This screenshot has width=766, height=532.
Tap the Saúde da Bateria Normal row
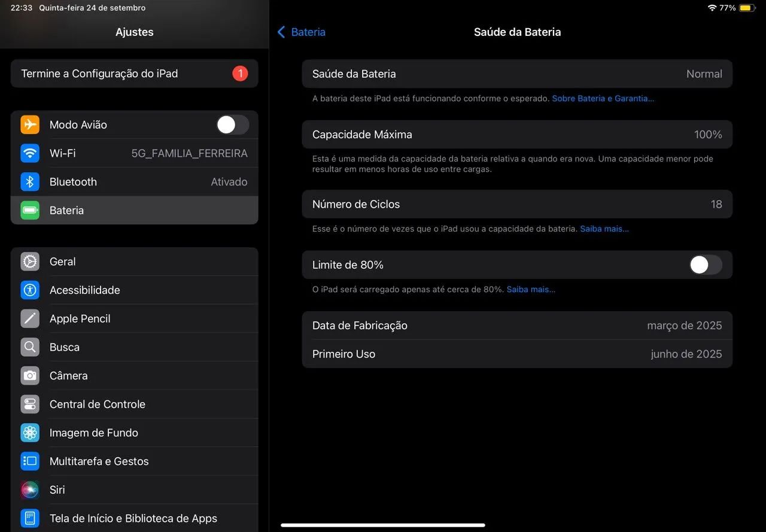pyautogui.click(x=517, y=74)
